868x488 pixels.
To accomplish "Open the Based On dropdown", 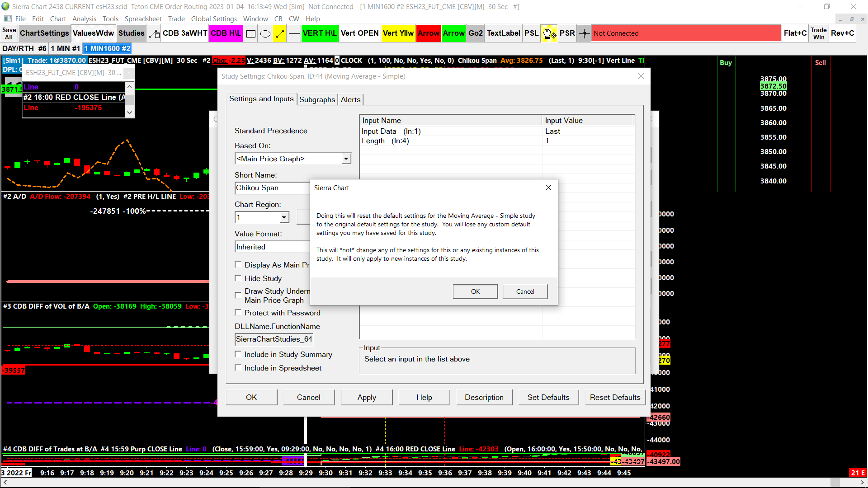I will pyautogui.click(x=346, y=159).
